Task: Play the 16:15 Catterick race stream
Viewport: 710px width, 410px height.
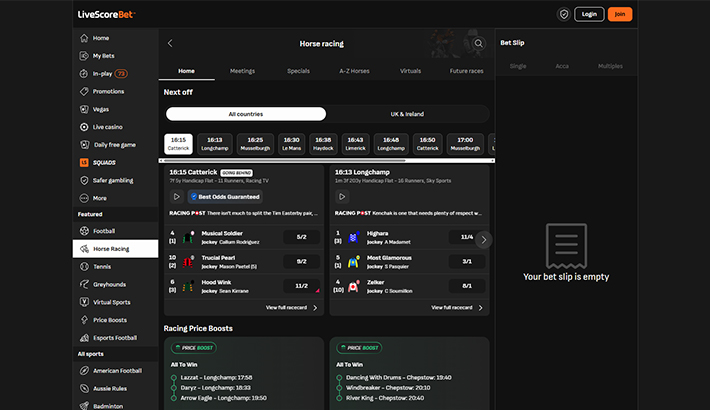Action: [177, 197]
